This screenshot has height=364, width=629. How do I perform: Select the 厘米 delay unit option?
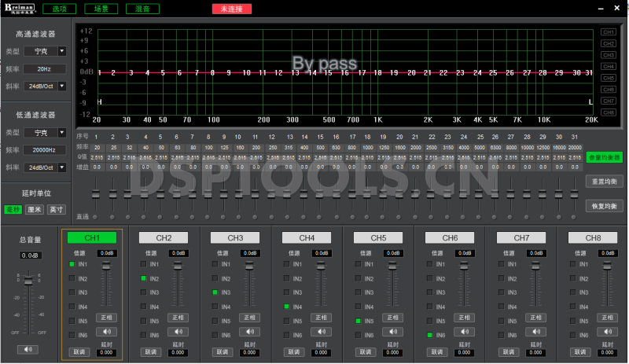point(35,210)
